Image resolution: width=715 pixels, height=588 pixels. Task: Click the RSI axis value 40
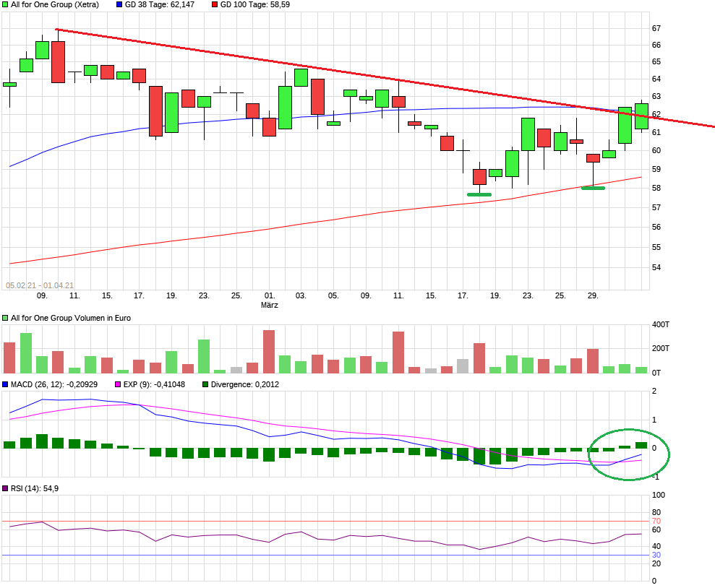(x=656, y=546)
